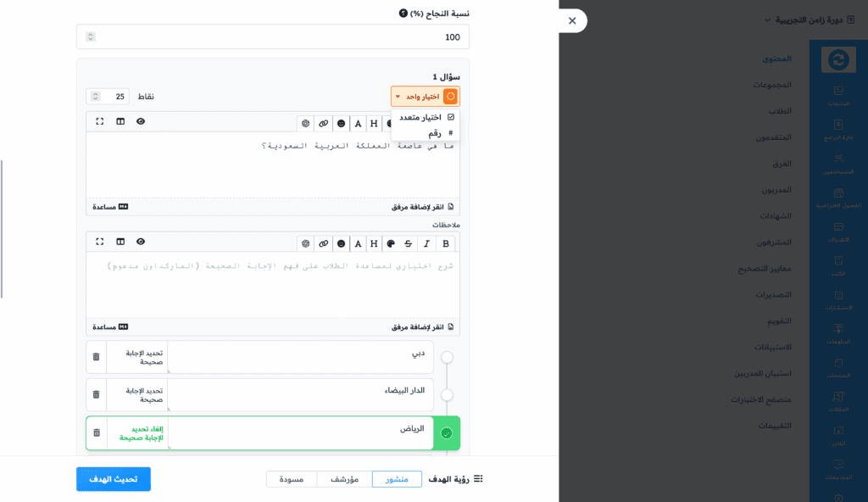Apply heading H in question editor

pyautogui.click(x=374, y=124)
